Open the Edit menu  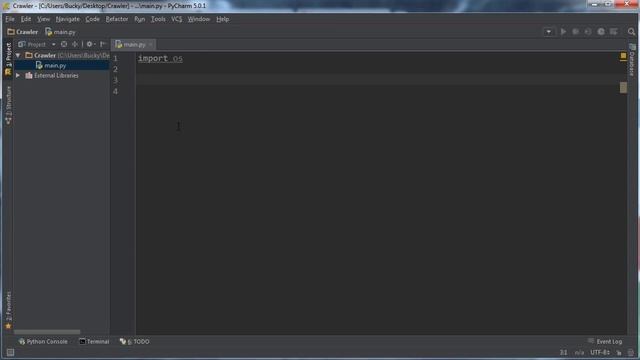[26, 19]
